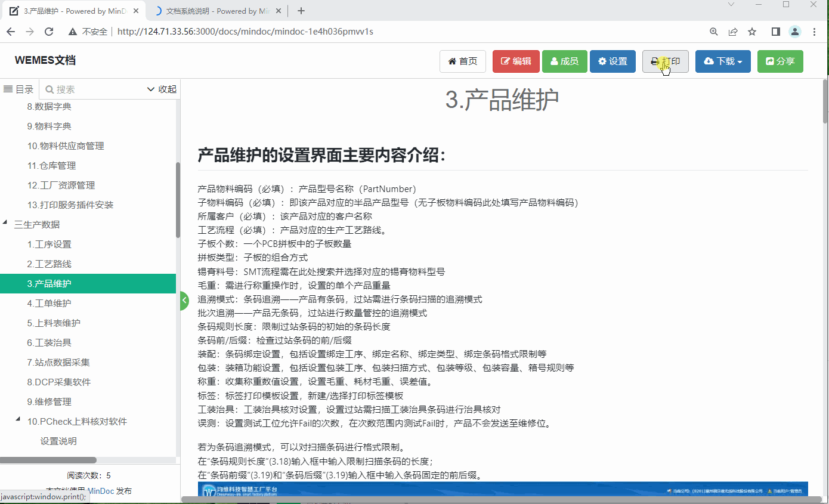Click the 目录 directory tab

tap(19, 89)
